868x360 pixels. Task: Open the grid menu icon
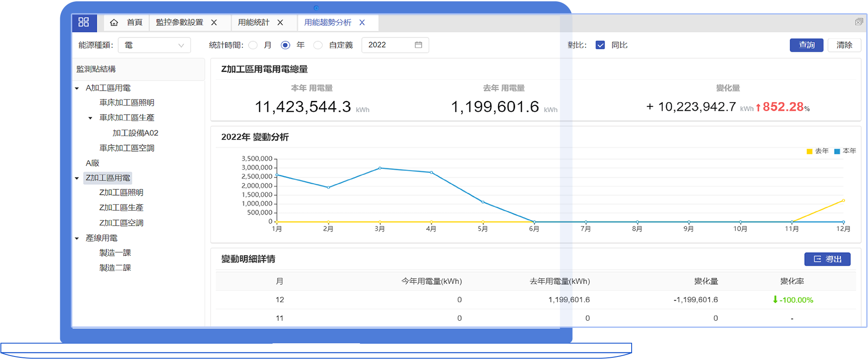point(84,22)
